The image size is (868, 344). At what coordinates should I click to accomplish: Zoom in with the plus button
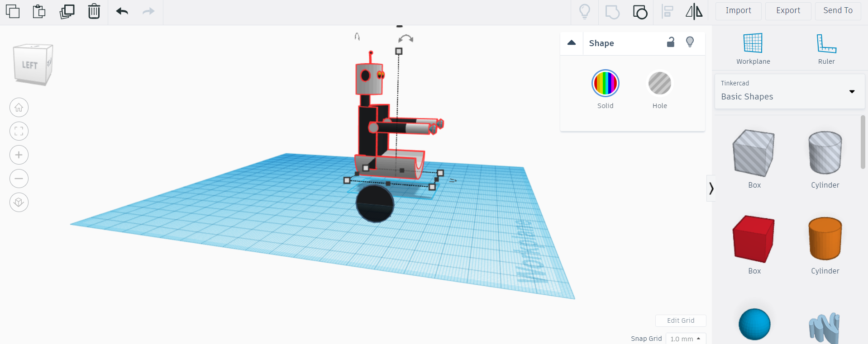point(19,155)
